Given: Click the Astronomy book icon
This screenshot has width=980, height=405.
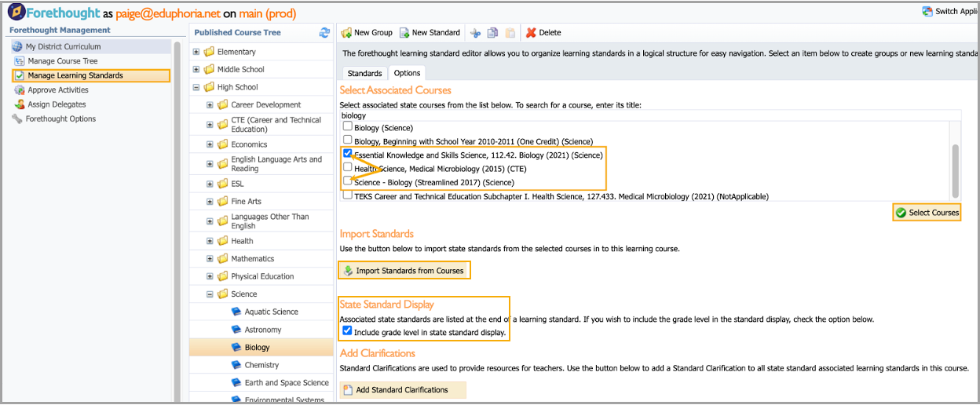Looking at the screenshot, I should (236, 330).
